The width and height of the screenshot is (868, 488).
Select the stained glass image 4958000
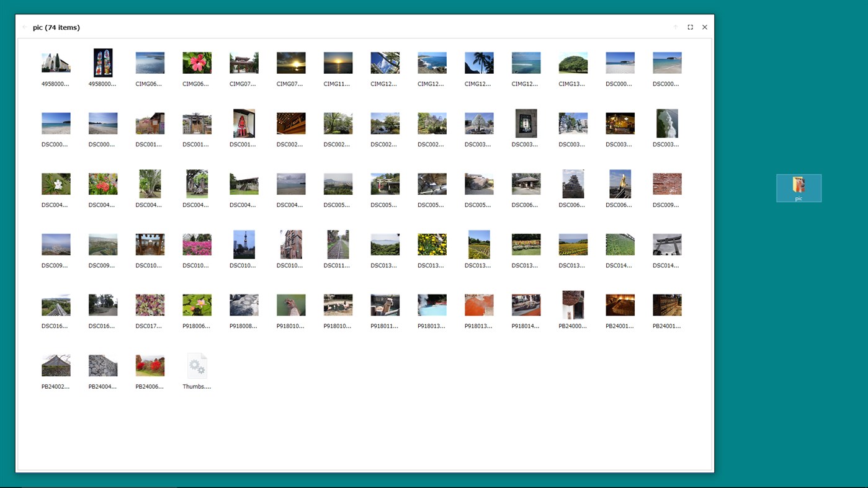(x=103, y=62)
